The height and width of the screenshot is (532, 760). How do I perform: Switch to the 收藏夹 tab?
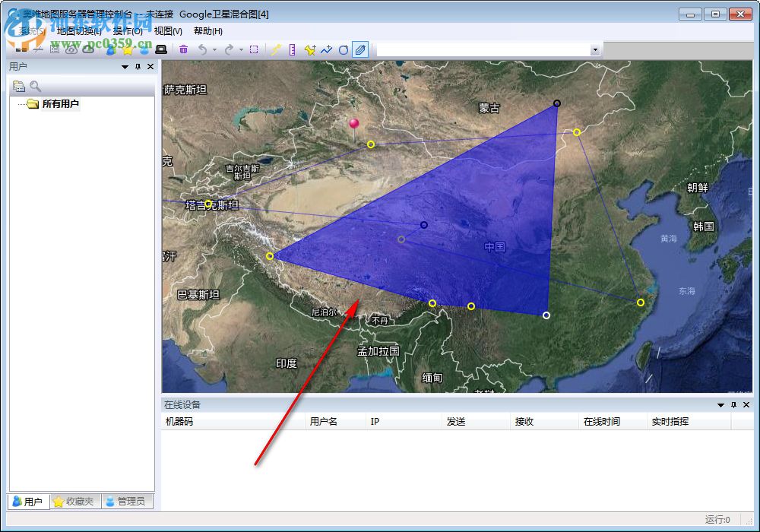tap(73, 502)
